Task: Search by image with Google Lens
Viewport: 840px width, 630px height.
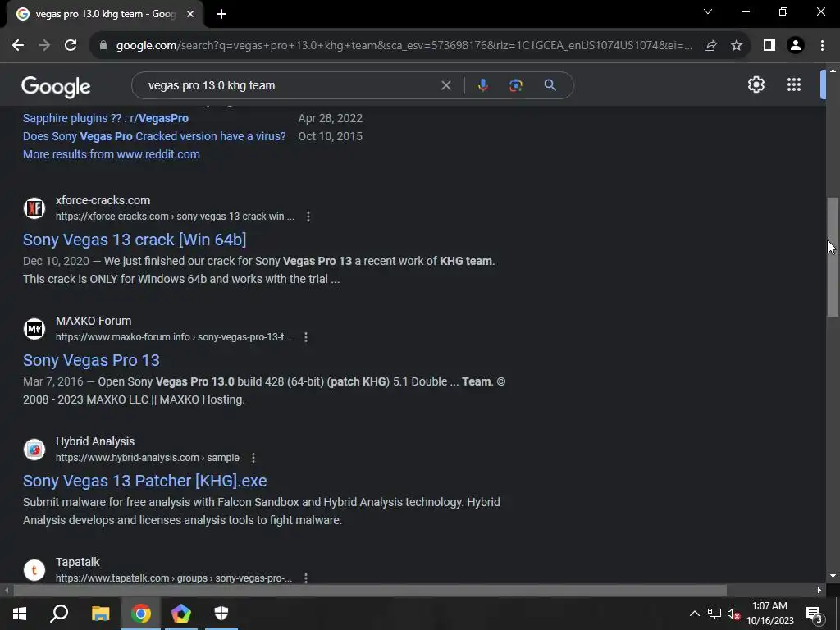Action: (x=515, y=85)
